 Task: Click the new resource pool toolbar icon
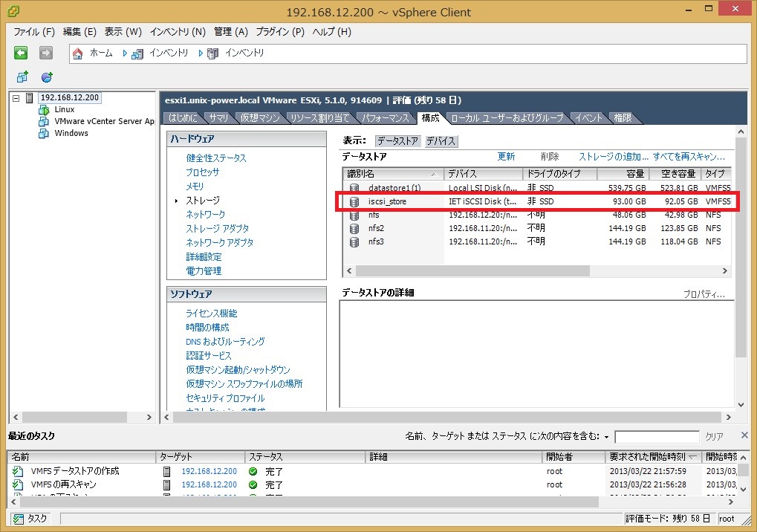coord(47,77)
